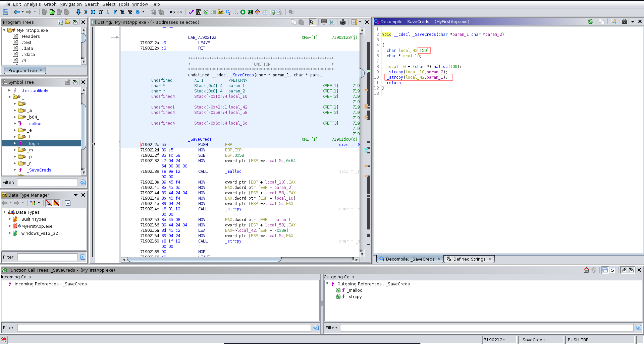
Task: Collapse all data types icon
Action: (68, 203)
